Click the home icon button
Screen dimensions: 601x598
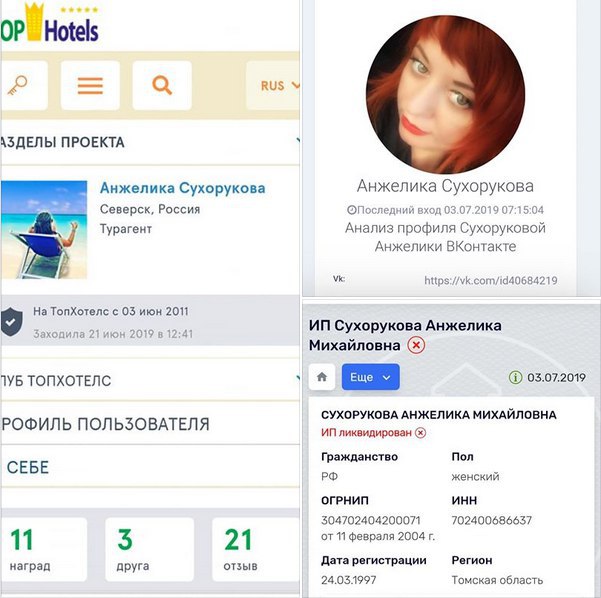tap(322, 377)
